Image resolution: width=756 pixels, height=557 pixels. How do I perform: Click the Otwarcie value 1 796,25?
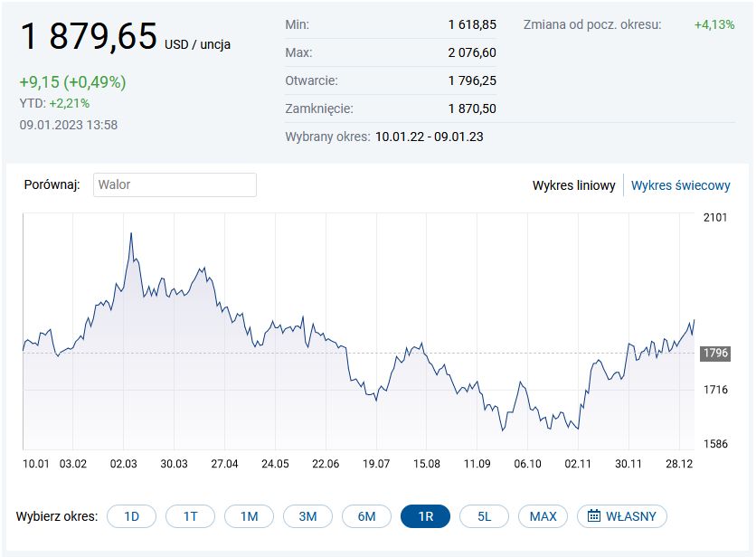pyautogui.click(x=471, y=80)
